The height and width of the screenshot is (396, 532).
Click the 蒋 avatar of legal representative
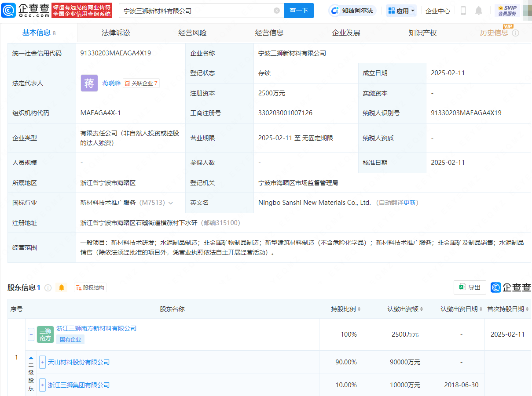89,83
